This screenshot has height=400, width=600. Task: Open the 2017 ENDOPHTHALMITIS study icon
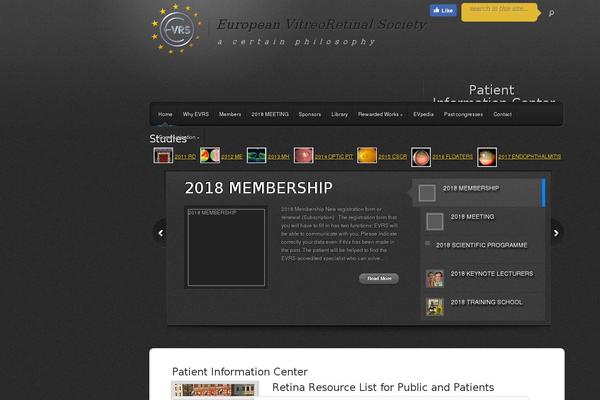click(487, 157)
